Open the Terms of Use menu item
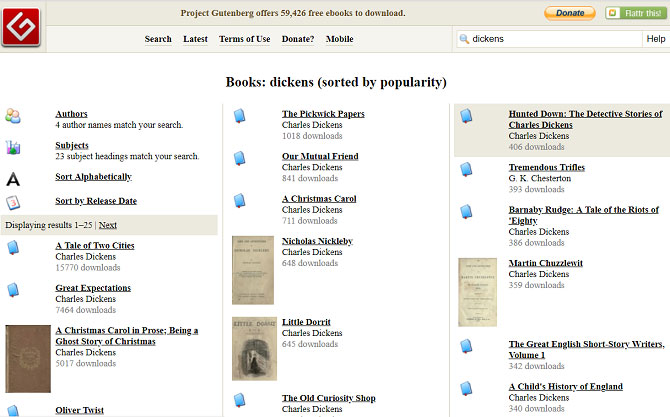The image size is (670, 417). [244, 39]
